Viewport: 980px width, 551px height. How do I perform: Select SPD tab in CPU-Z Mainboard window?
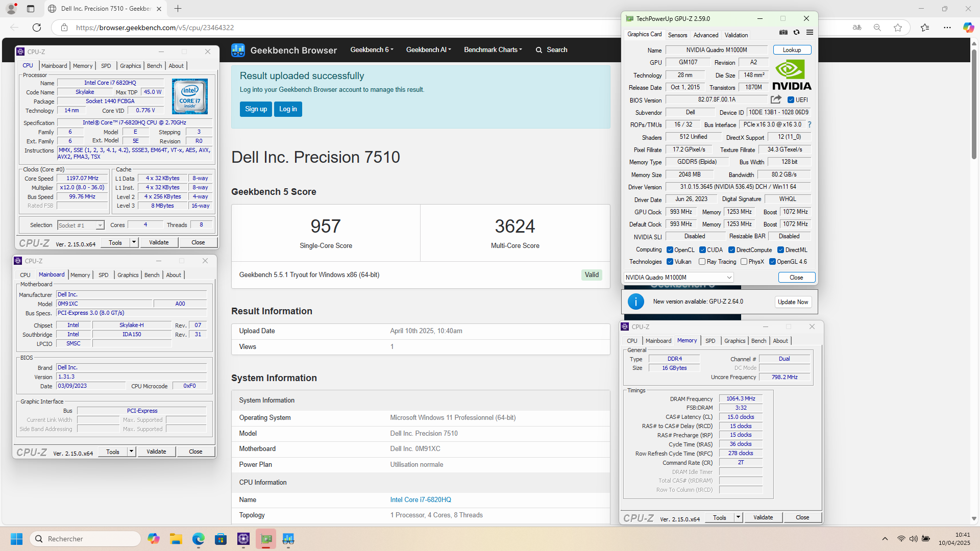point(104,275)
